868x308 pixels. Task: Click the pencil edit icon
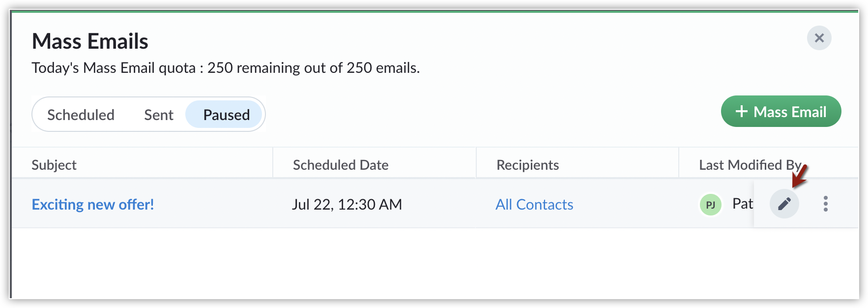pyautogui.click(x=784, y=204)
